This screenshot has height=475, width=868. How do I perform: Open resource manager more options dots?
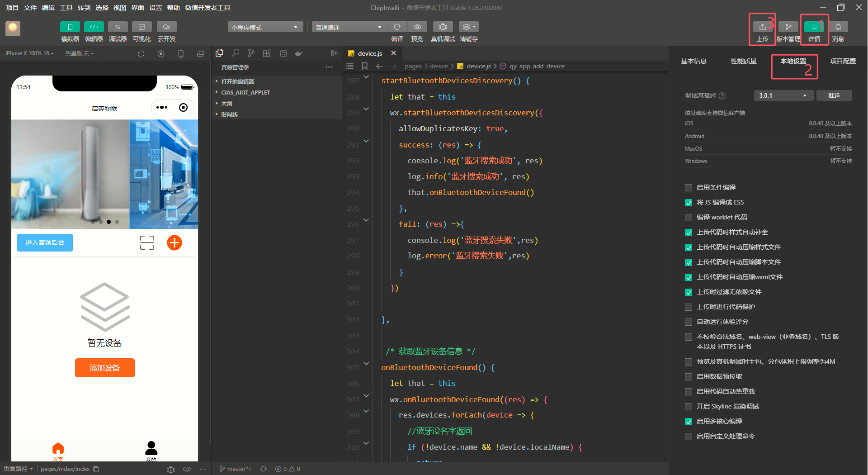[329, 67]
